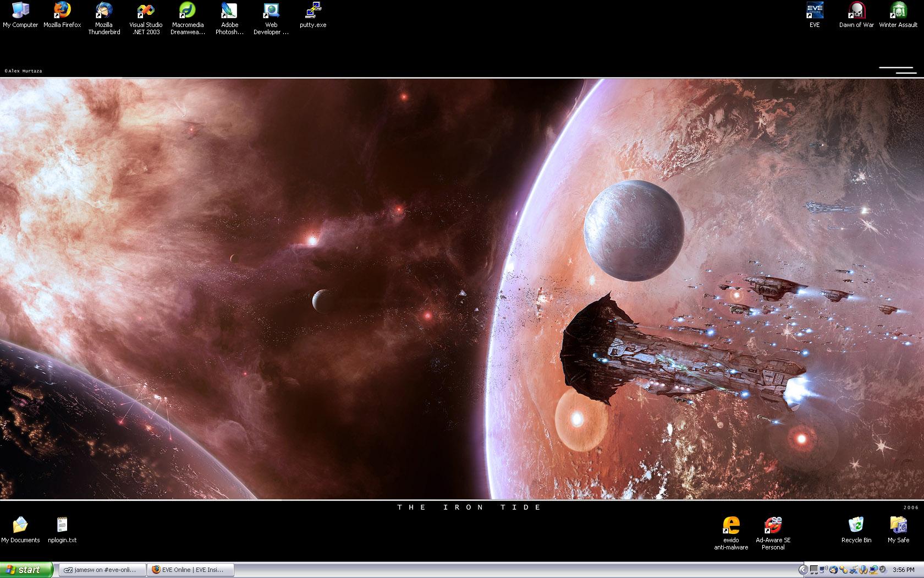The height and width of the screenshot is (578, 924).
Task: Open the My Computer desktop icon
Action: pos(20,15)
